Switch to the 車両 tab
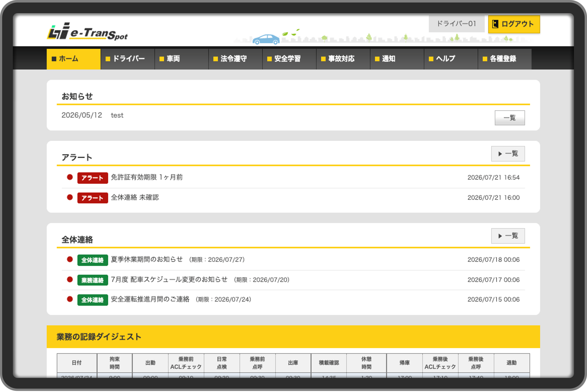Screen dimensions: 587x392 point(181,59)
